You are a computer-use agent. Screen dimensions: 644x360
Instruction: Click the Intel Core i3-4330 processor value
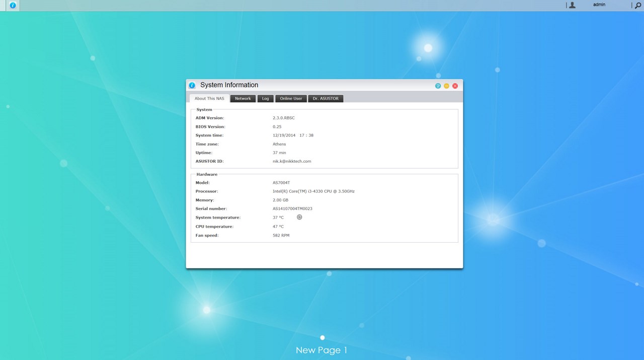pyautogui.click(x=313, y=191)
